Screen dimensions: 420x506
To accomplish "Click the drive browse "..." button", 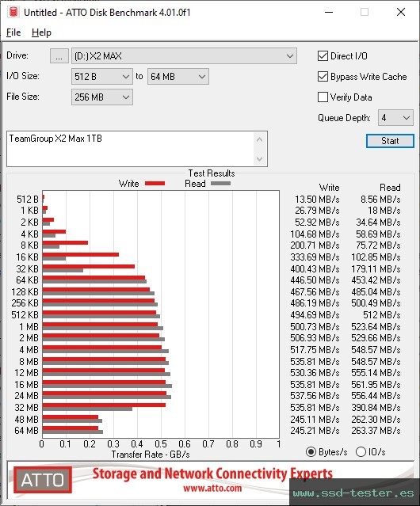I will (59, 56).
